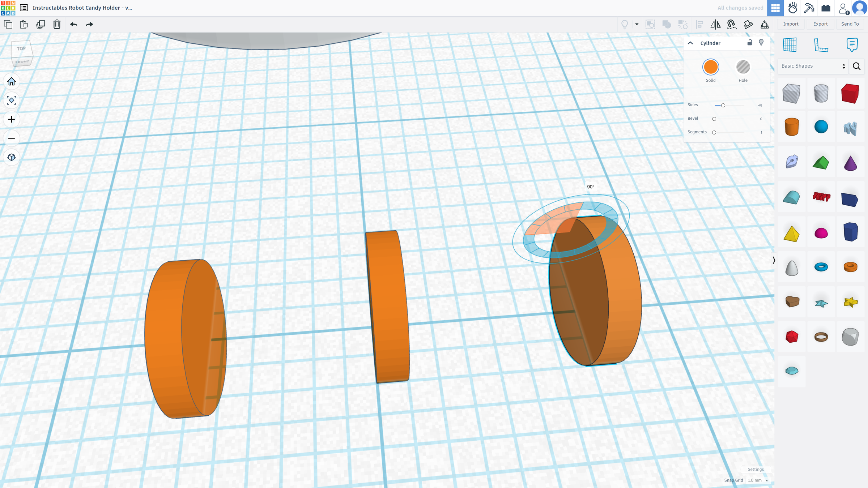Viewport: 868px width, 488px height.
Task: Select the red Box shape
Action: tap(850, 94)
